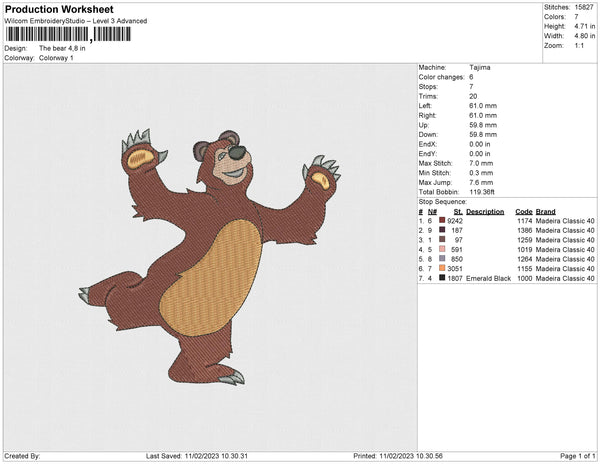Viewport: 600px width, 464px height.
Task: Click the 'Colorway 1' value
Action: [x=56, y=58]
